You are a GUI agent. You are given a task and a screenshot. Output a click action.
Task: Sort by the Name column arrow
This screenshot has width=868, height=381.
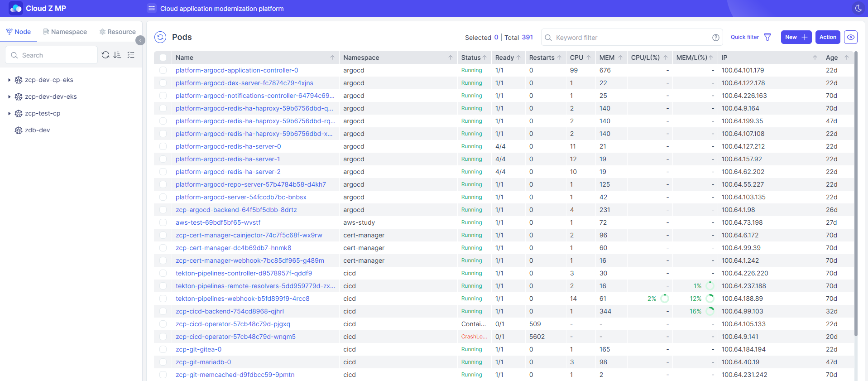332,58
